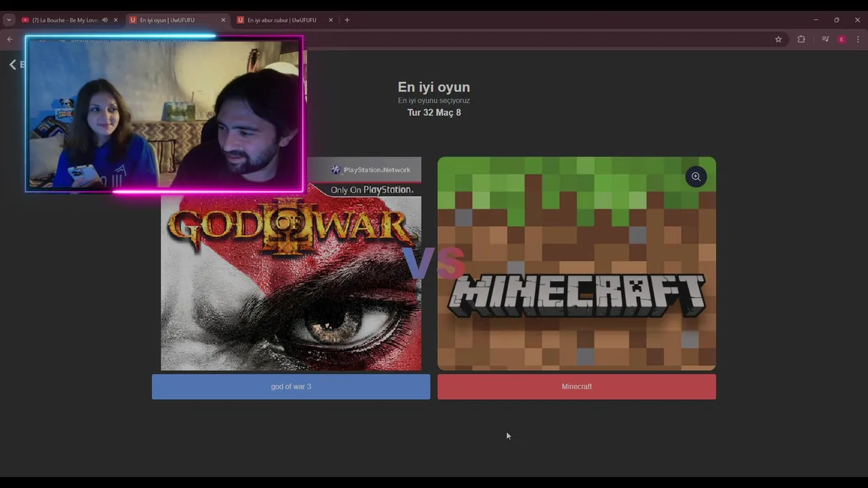Close the En iyi abur cubur tab
Screen dimensions: 868x488
[331, 20]
